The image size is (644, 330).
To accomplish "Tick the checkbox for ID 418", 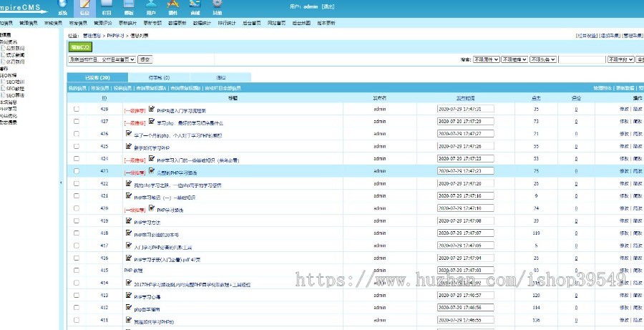I will [x=77, y=233].
